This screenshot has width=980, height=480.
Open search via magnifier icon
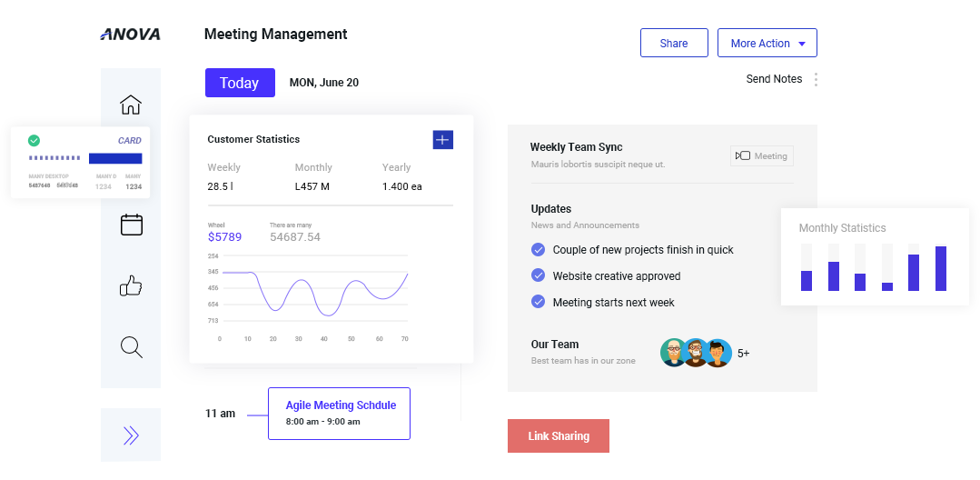click(132, 346)
